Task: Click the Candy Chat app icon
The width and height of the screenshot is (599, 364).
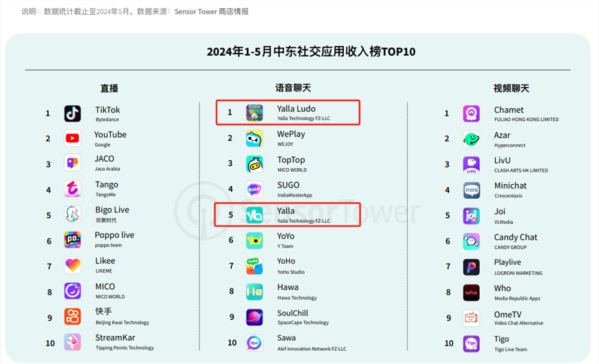Action: [471, 241]
